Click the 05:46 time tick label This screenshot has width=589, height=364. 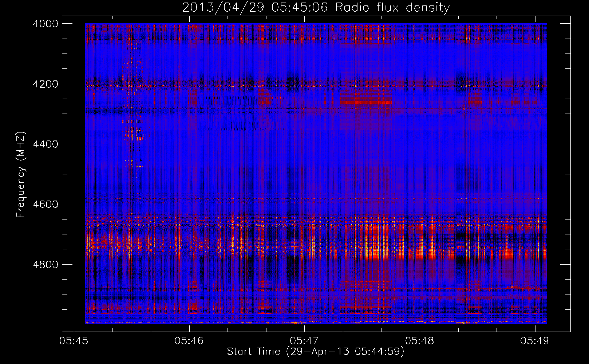tap(189, 341)
